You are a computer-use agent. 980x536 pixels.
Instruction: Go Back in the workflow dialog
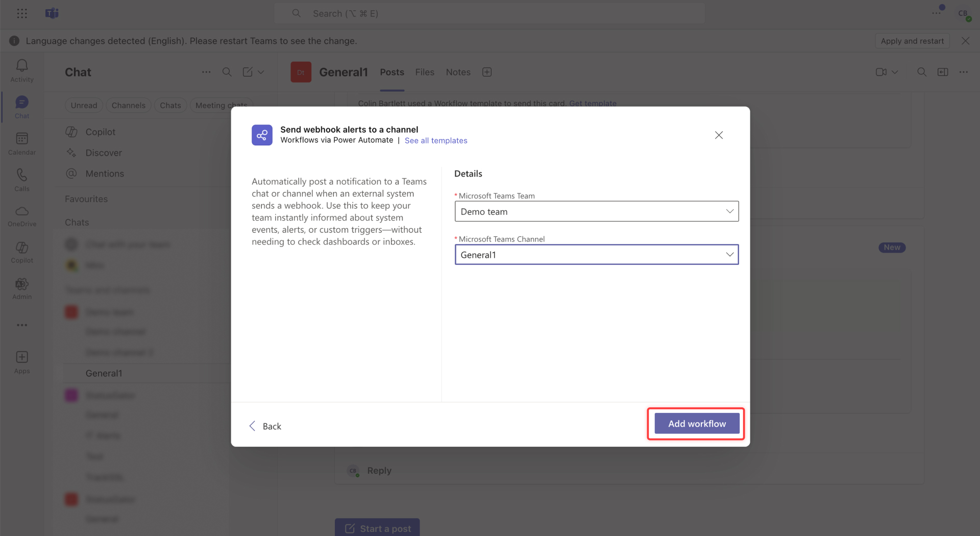tap(265, 426)
